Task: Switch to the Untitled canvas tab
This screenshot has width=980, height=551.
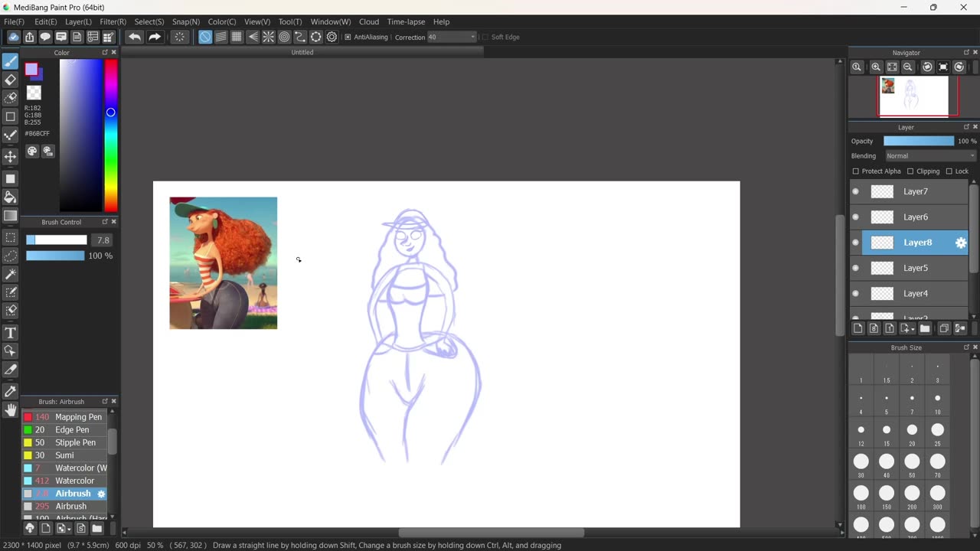Action: click(302, 52)
